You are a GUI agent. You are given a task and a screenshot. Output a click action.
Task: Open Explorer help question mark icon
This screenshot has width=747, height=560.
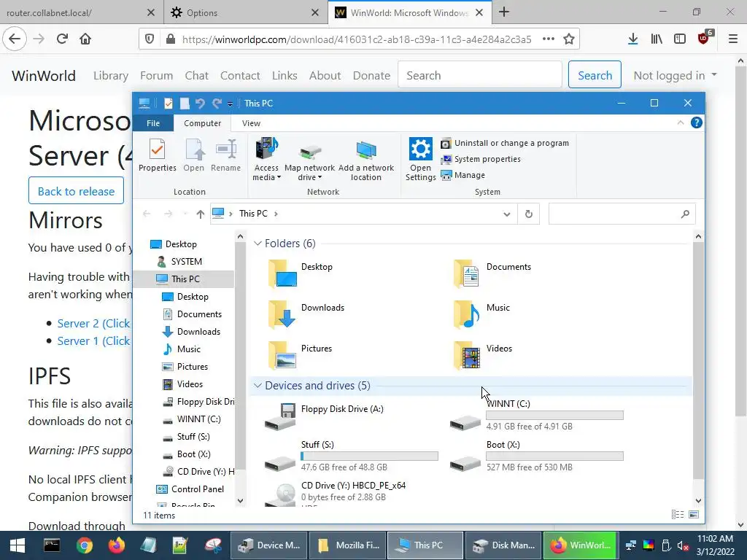(696, 122)
